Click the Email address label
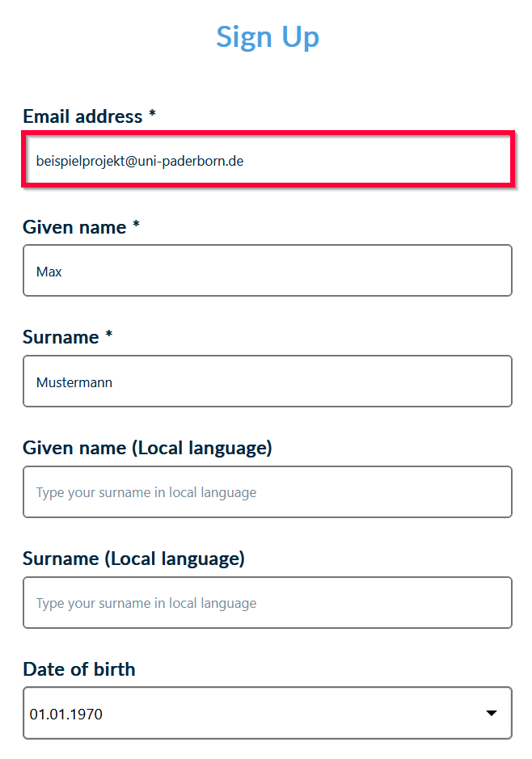 point(82,116)
